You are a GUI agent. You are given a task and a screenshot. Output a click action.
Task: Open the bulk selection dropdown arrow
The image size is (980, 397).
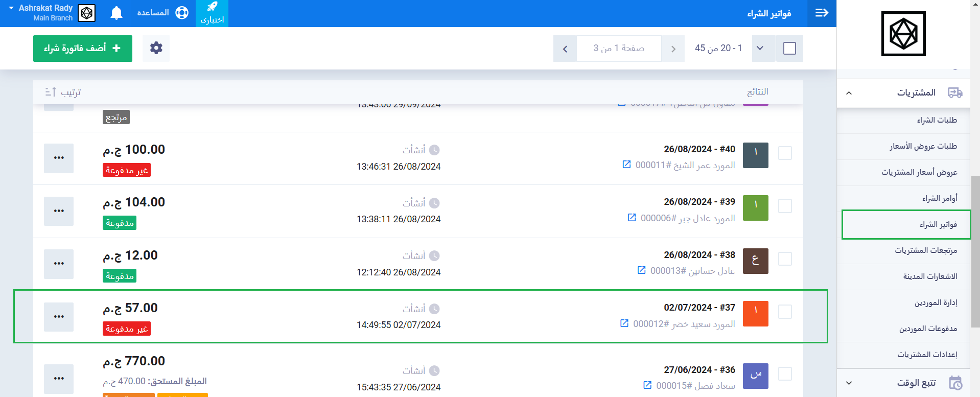click(x=760, y=49)
